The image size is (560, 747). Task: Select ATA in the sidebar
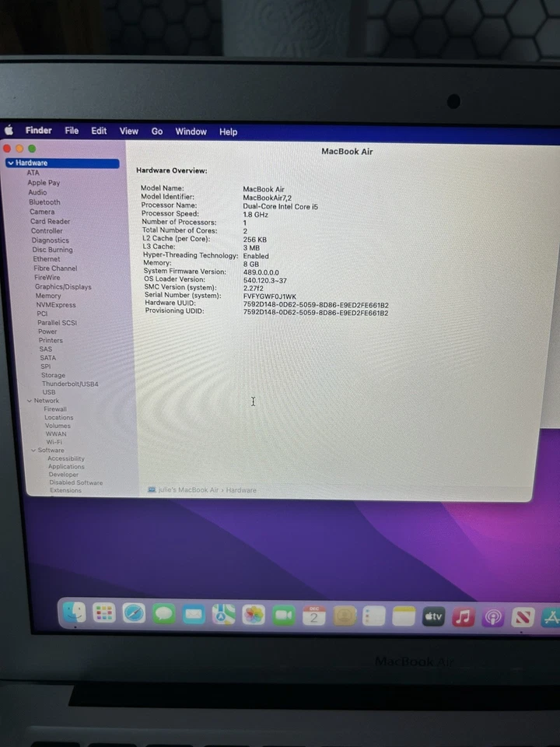[33, 173]
